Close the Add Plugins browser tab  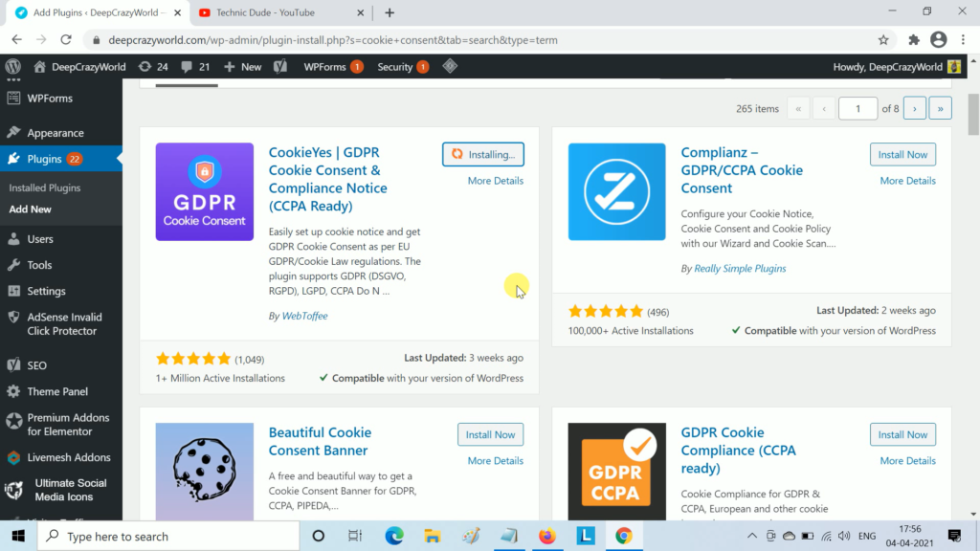click(177, 12)
